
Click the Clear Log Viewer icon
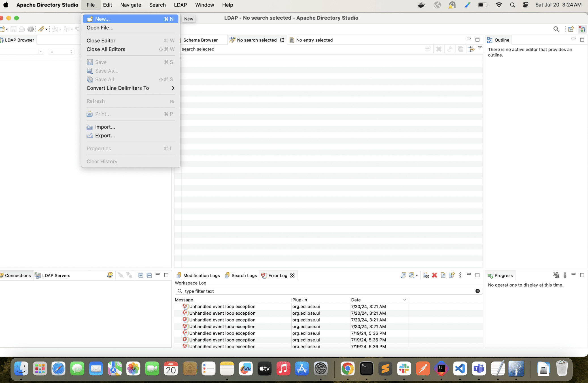[x=425, y=275]
